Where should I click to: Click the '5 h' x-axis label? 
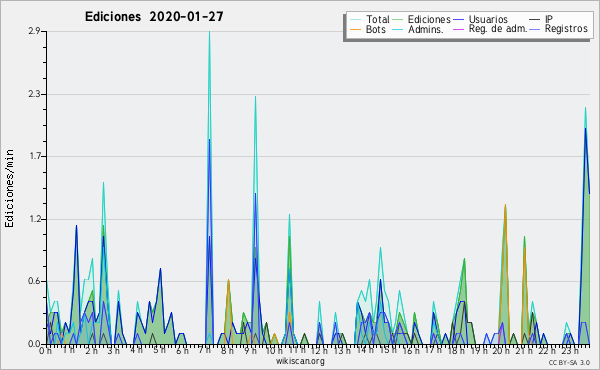159,351
